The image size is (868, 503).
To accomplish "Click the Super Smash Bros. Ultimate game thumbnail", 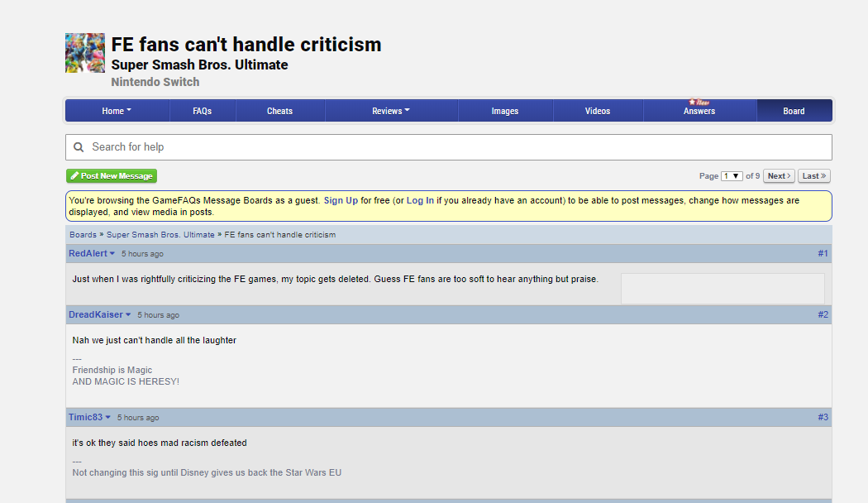I will click(84, 53).
